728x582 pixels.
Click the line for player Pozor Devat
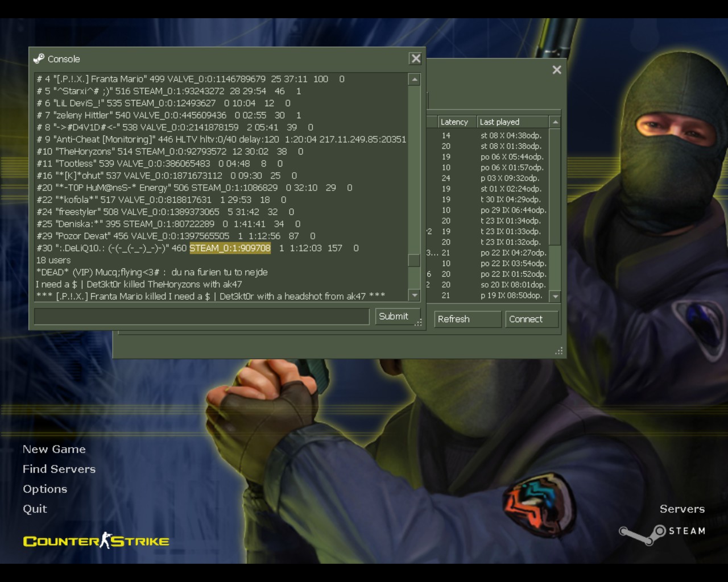tap(176, 236)
